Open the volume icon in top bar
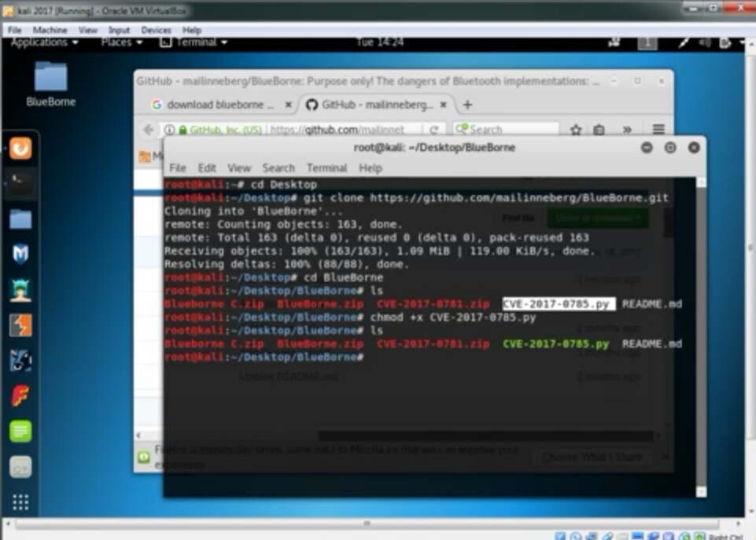 pyautogui.click(x=704, y=43)
